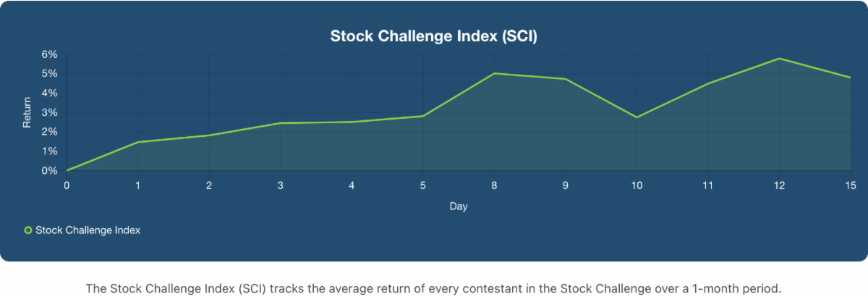Click the line's data point at Day 4
This screenshot has width=868, height=297.
[x=352, y=122]
